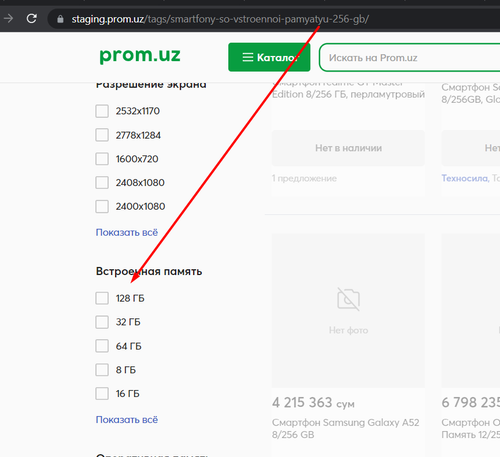
Task: Check the 2408x1080 resolution checkbox
Action: (x=102, y=182)
